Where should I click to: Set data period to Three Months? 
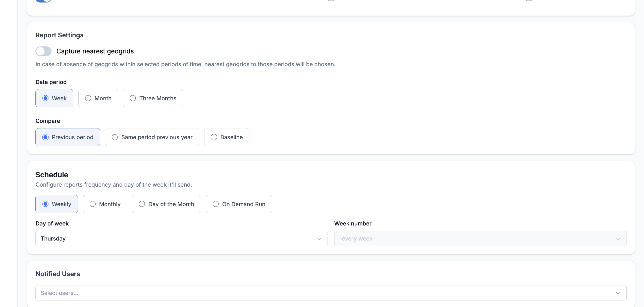pos(153,98)
